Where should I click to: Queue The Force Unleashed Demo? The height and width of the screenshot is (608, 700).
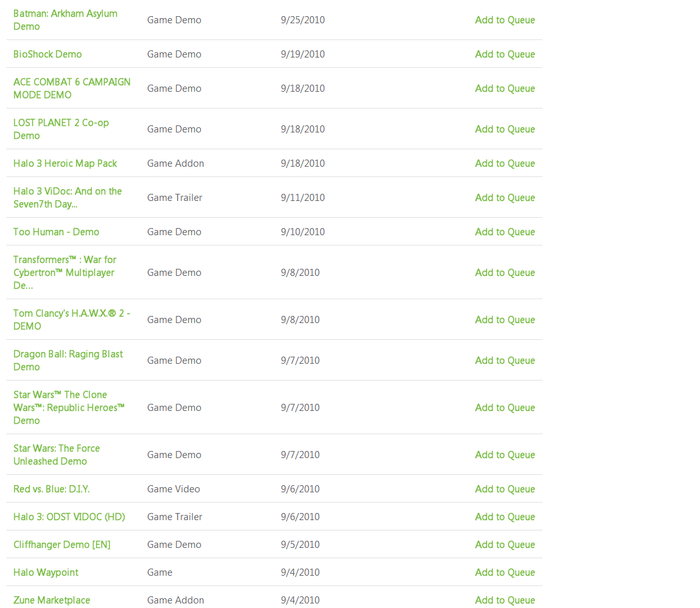point(504,455)
